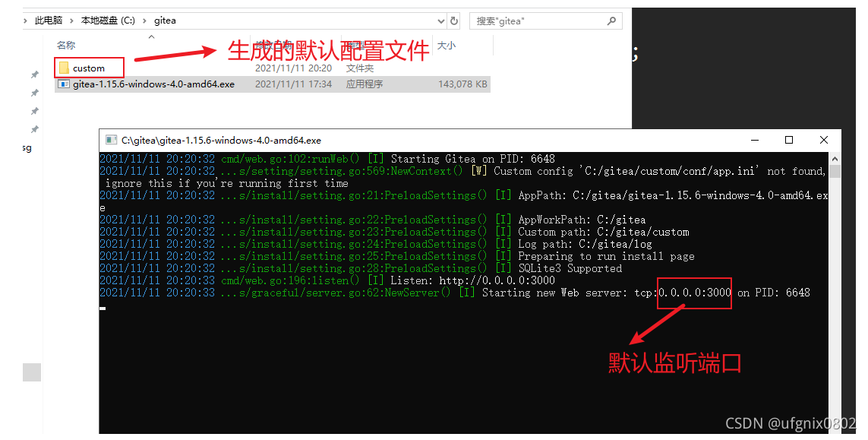868x440 pixels.
Task: Sort files by the 修改日期 column header
Action: 276,46
